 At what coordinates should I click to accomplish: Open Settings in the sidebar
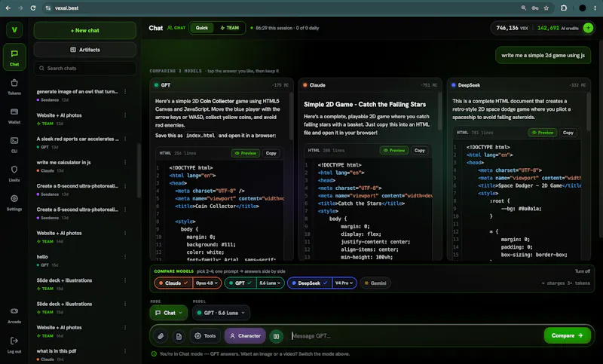(14, 203)
